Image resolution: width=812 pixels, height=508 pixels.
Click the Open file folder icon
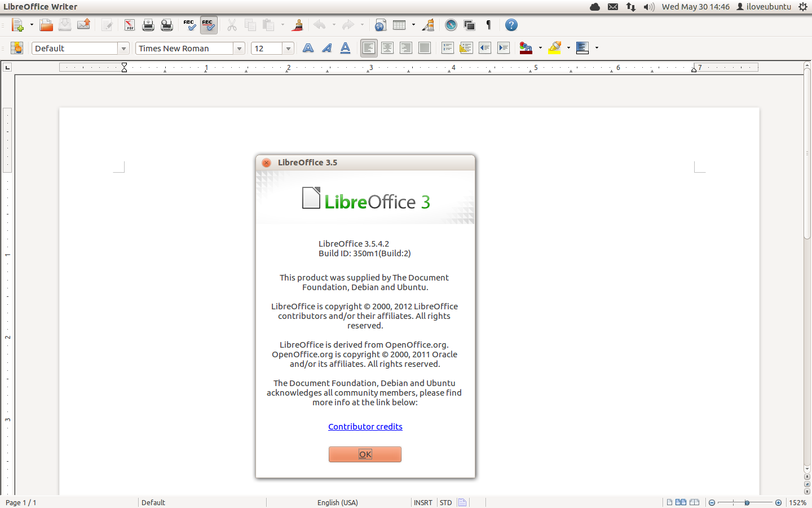coord(46,25)
